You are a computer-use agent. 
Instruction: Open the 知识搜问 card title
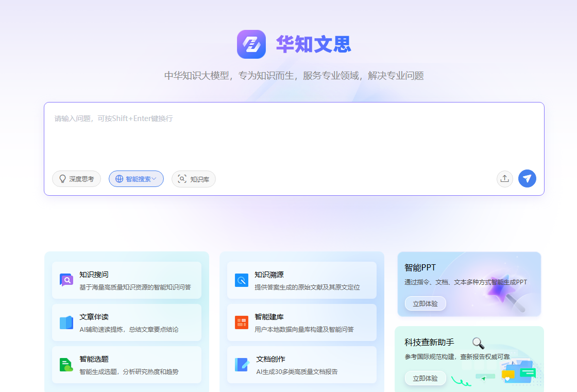[94, 275]
